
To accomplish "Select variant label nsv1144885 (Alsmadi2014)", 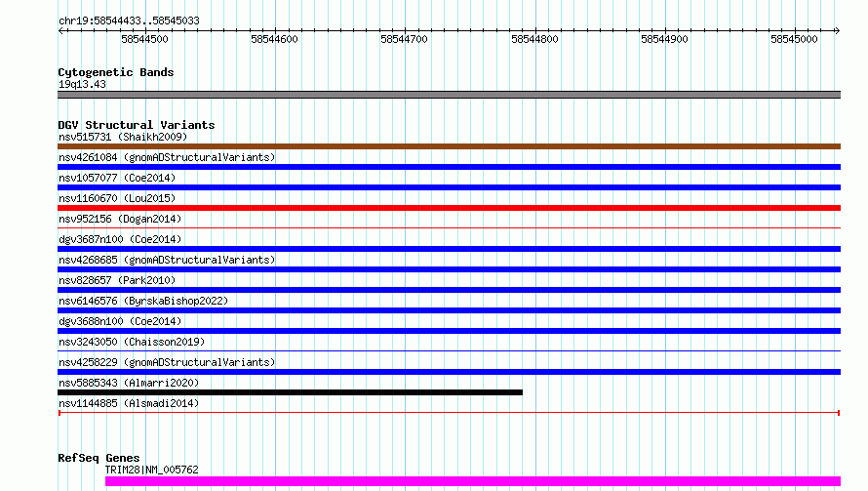I will pos(129,403).
